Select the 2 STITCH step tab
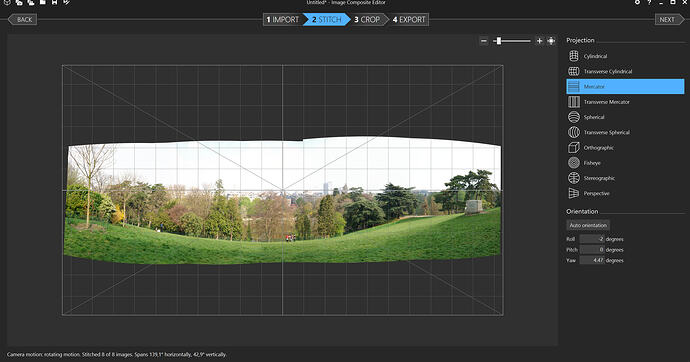 (327, 19)
